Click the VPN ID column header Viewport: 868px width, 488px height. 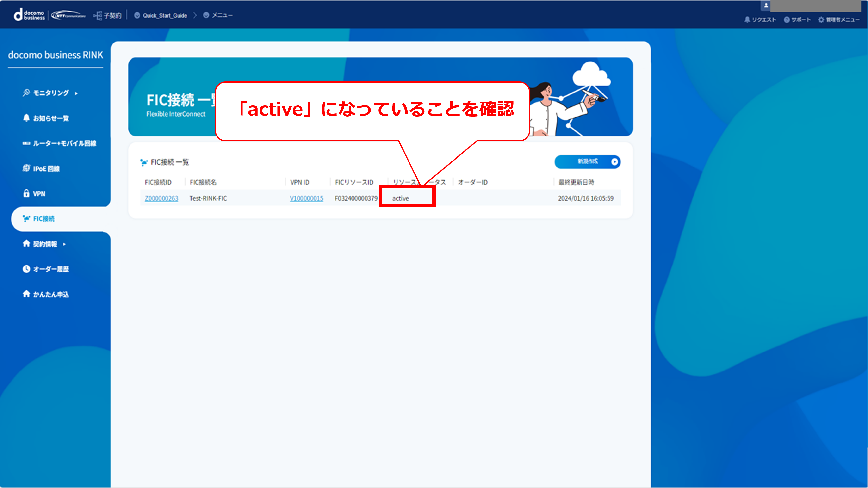coord(300,182)
